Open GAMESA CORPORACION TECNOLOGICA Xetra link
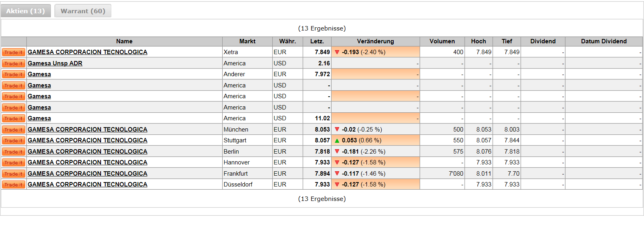The height and width of the screenshot is (231, 644). tap(87, 52)
